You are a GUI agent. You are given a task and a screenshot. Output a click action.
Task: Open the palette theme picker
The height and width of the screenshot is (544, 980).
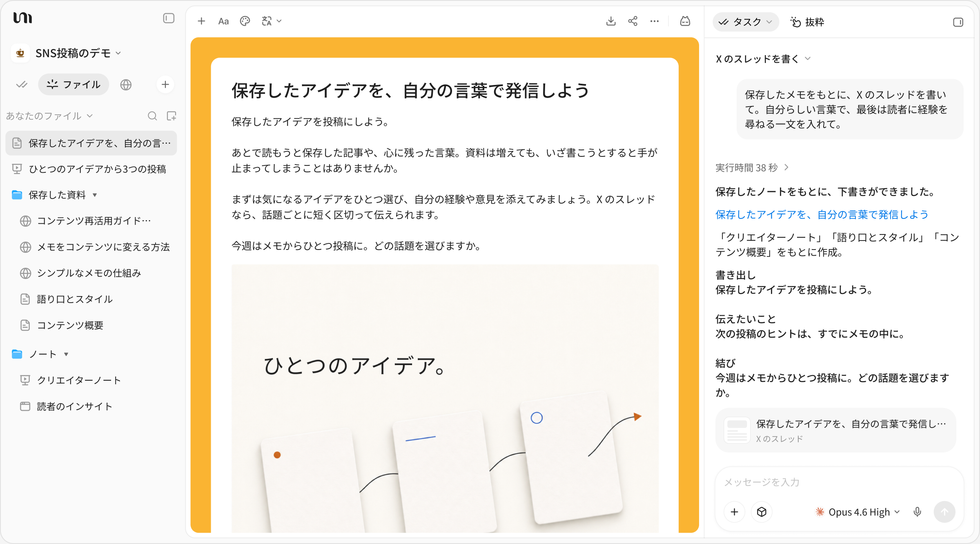(x=245, y=21)
